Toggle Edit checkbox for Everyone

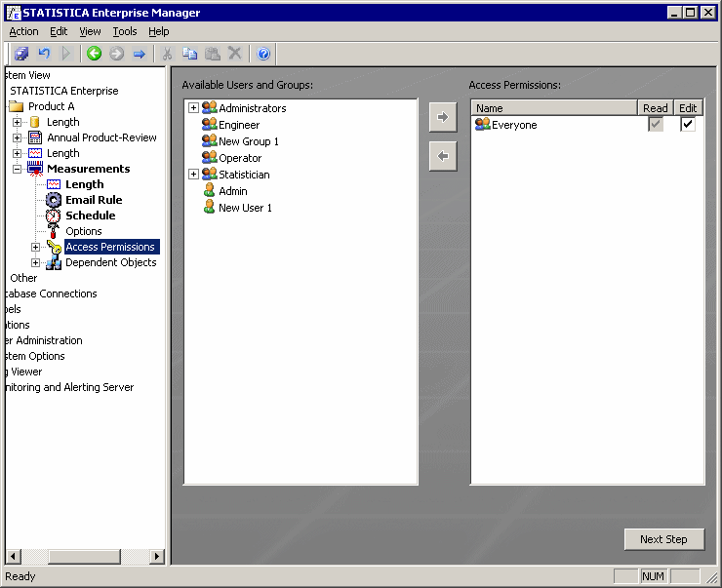(688, 124)
